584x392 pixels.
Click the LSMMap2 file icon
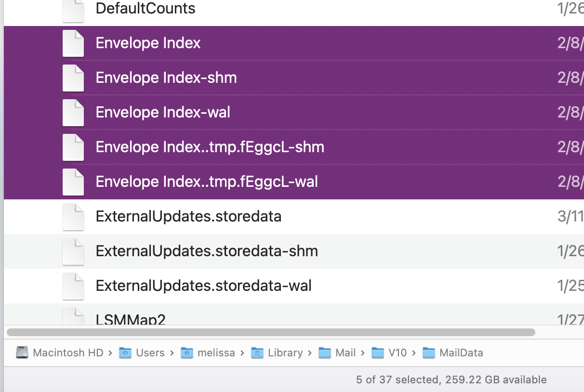(x=73, y=317)
